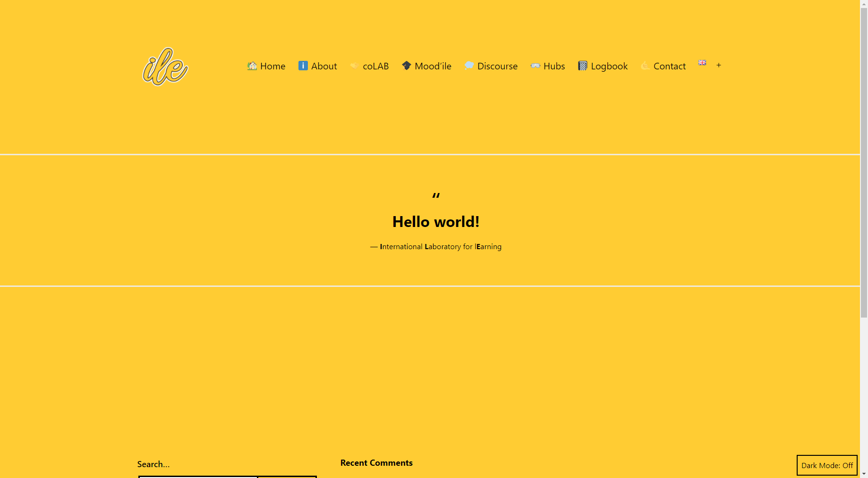This screenshot has width=868, height=478.
Task: Click the scrollbar down arrow
Action: point(864,474)
